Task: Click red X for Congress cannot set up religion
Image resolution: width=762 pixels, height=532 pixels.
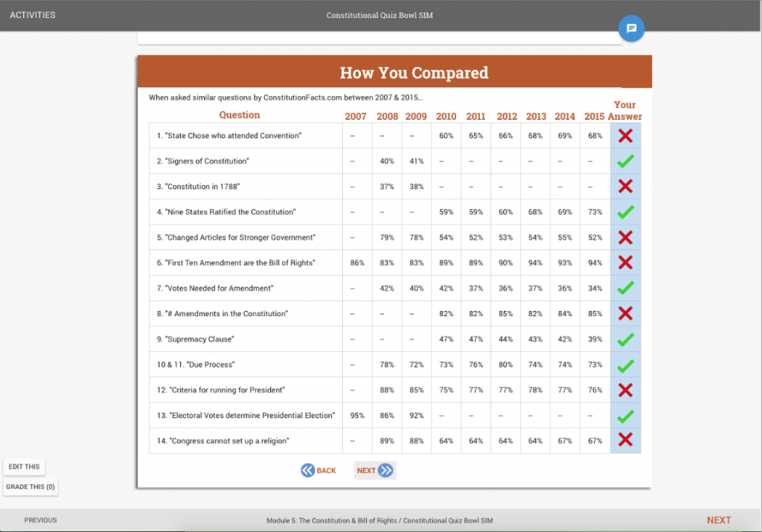Action: coord(625,440)
